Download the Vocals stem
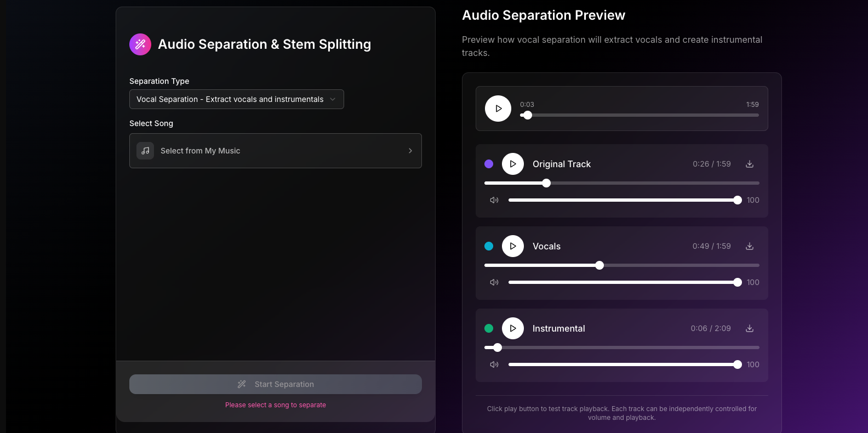Screen dimensions: 868x433 tap(750, 246)
